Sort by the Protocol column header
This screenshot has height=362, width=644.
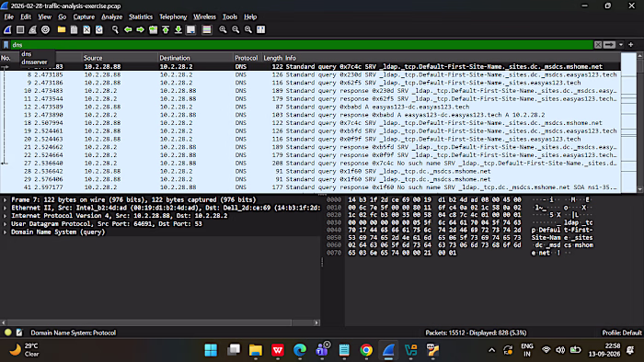tap(247, 58)
